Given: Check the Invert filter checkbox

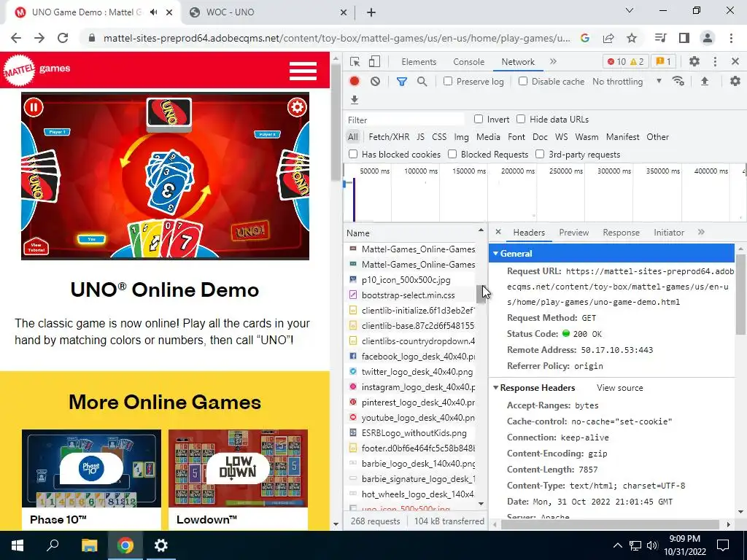Looking at the screenshot, I should coord(479,119).
